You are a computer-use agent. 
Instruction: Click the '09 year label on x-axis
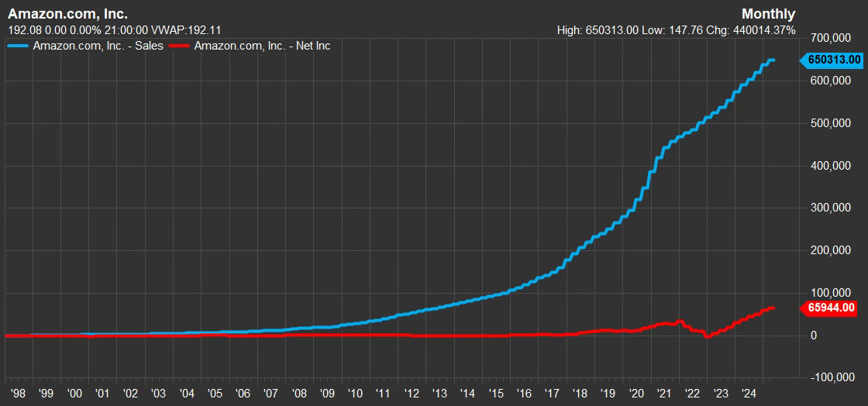327,394
